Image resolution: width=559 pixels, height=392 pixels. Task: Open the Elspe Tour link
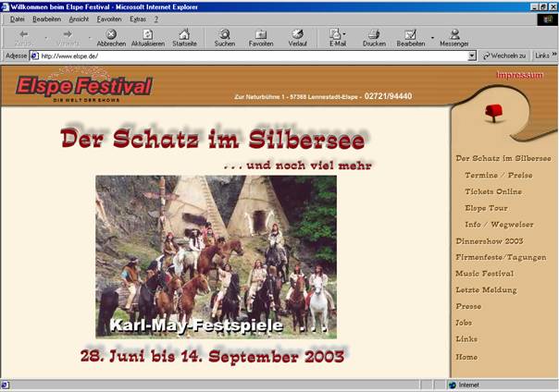click(486, 208)
